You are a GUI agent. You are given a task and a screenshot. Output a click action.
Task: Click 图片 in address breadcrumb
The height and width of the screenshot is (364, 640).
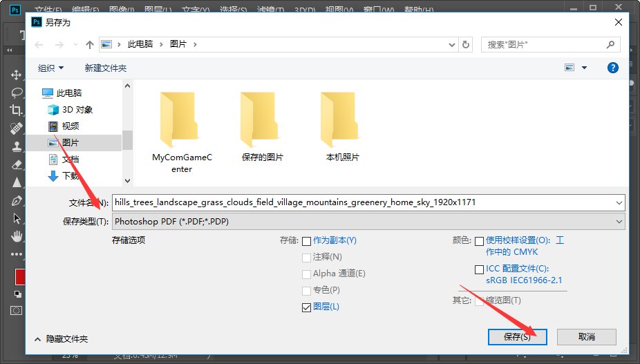coord(178,44)
